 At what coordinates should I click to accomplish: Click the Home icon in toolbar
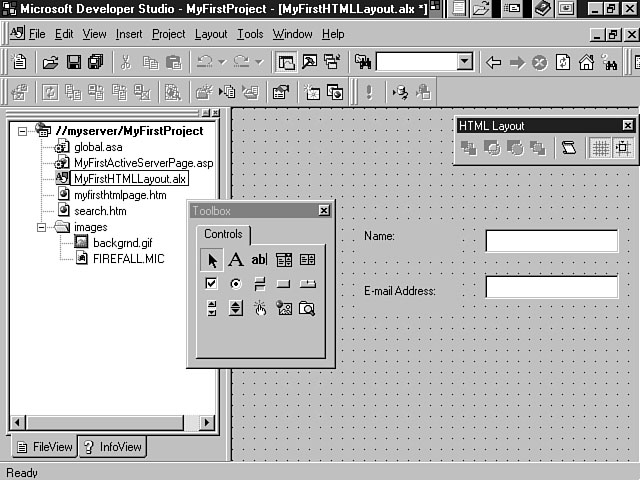(586, 62)
